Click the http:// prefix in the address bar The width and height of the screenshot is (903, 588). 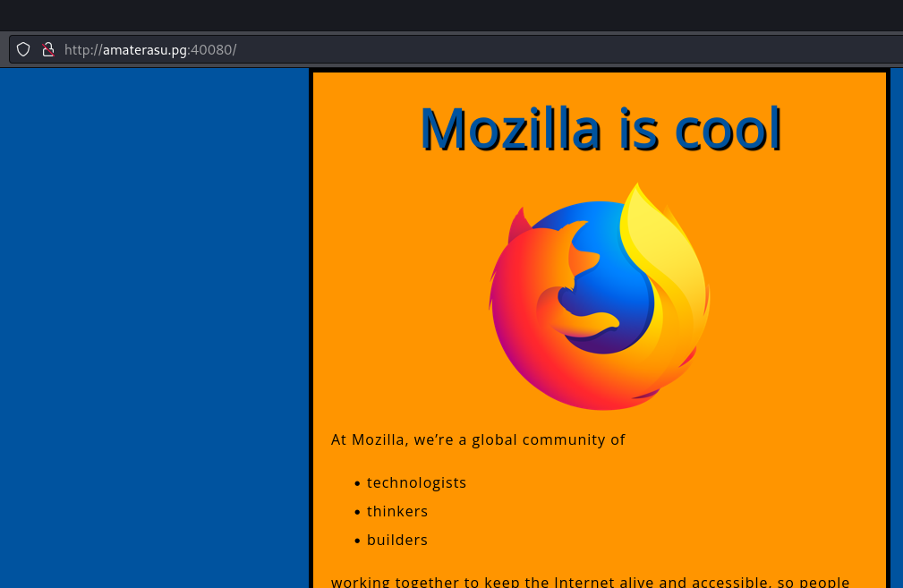83,50
